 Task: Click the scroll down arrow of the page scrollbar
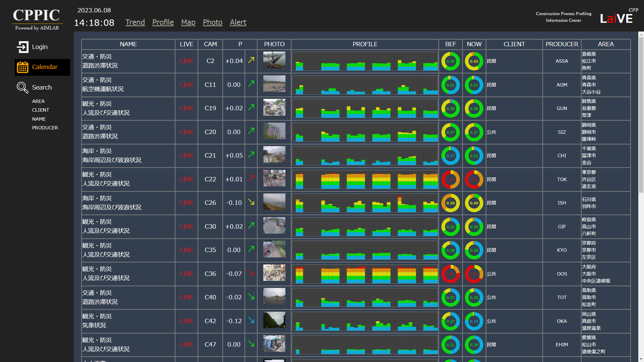point(641,359)
